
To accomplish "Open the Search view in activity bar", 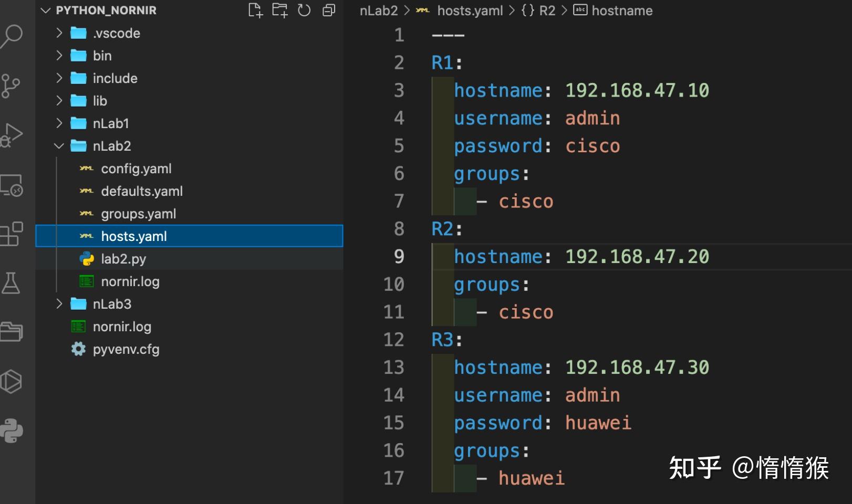I will 12,36.
